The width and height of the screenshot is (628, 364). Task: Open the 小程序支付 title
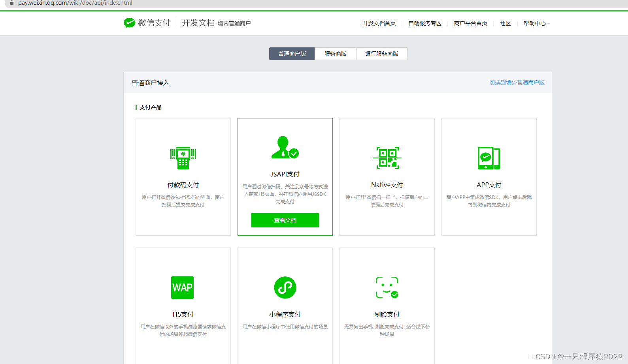[x=285, y=314]
